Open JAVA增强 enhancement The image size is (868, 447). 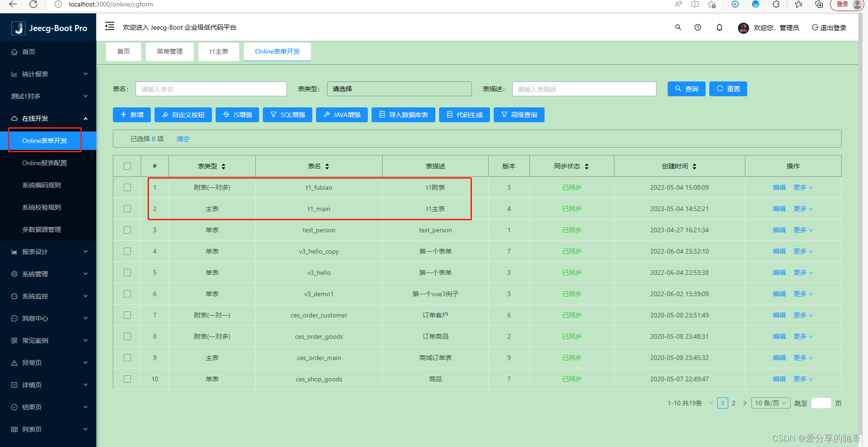tap(342, 115)
